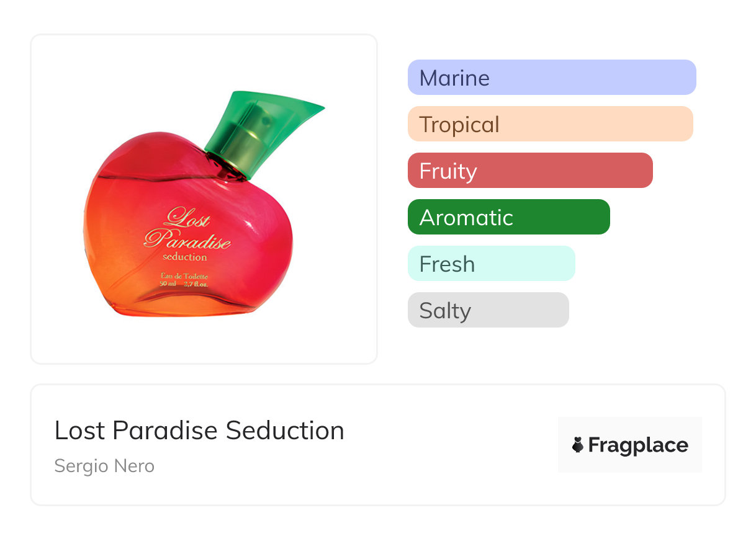
Task: Click the Fragplace perfume bottle logo icon
Action: [578, 445]
